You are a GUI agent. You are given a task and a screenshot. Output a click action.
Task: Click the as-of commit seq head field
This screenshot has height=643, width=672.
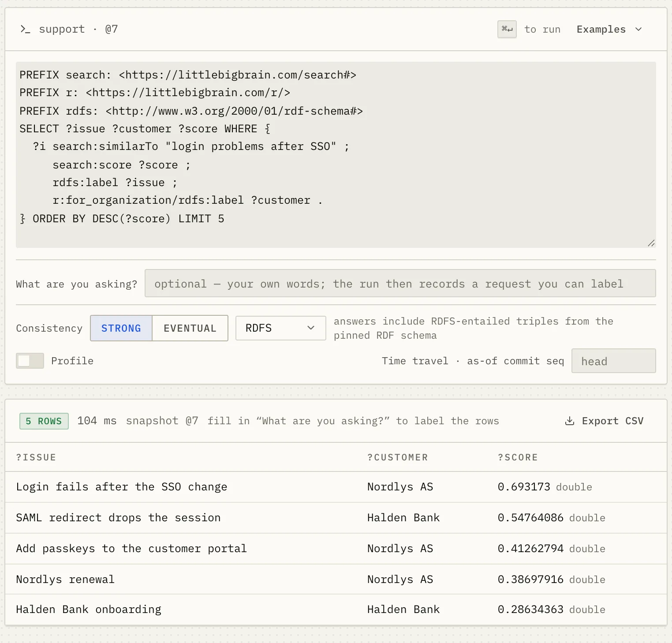click(x=613, y=361)
